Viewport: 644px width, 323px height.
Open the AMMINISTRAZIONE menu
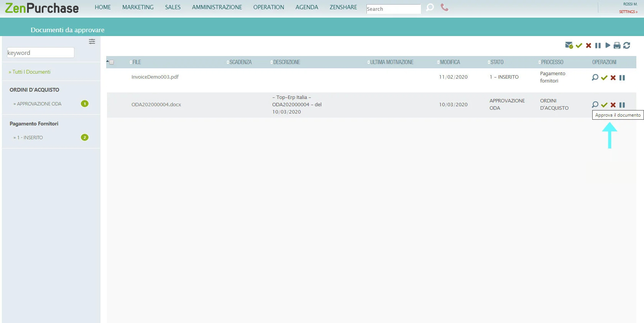(x=217, y=7)
